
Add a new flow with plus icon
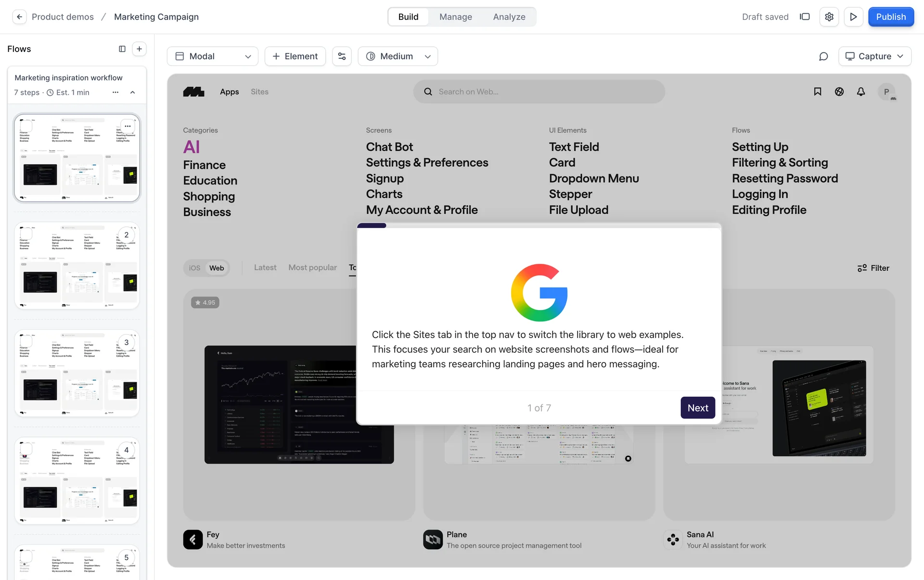point(139,49)
